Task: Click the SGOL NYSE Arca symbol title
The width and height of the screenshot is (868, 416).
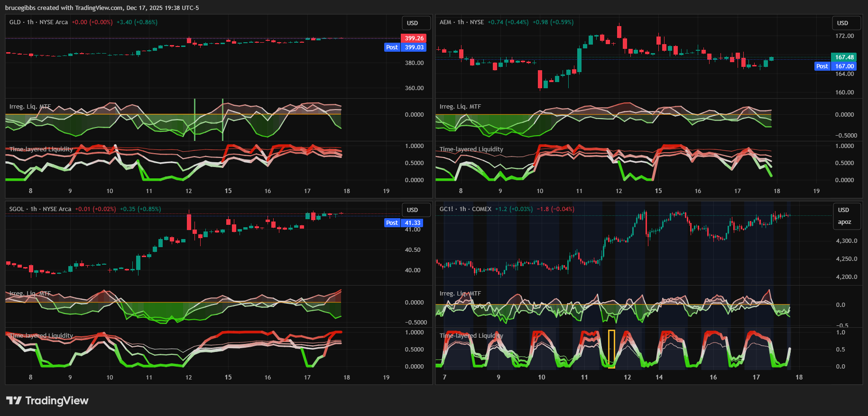Action: (x=40, y=209)
